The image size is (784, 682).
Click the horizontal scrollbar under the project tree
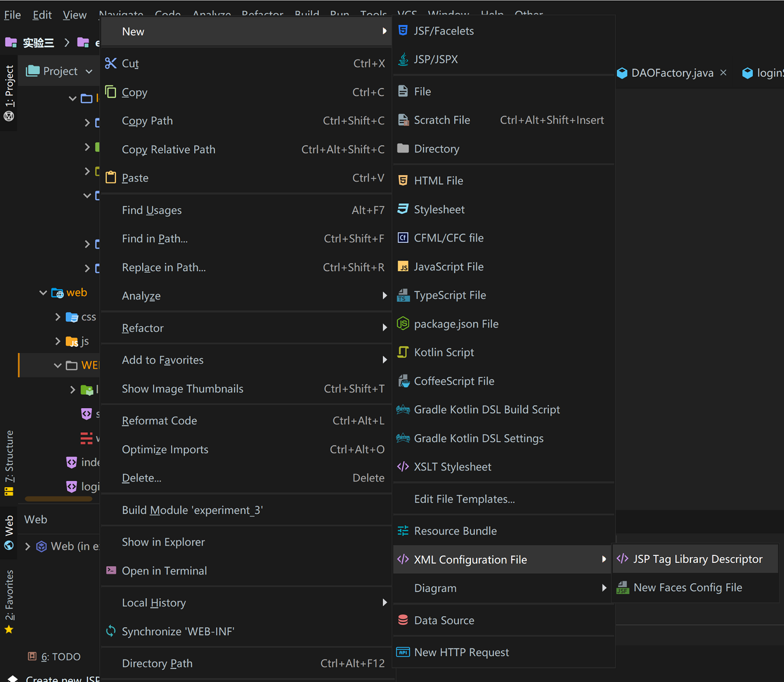click(58, 498)
